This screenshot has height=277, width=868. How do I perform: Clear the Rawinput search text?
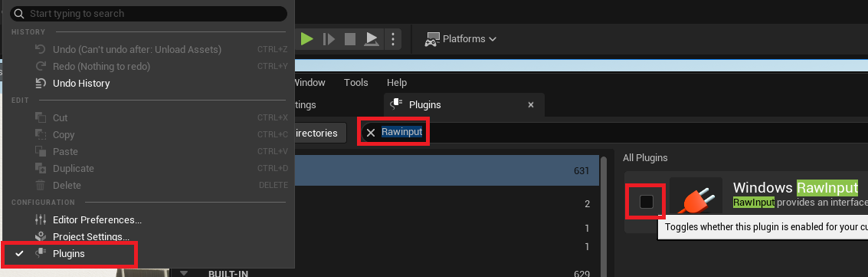(x=371, y=133)
